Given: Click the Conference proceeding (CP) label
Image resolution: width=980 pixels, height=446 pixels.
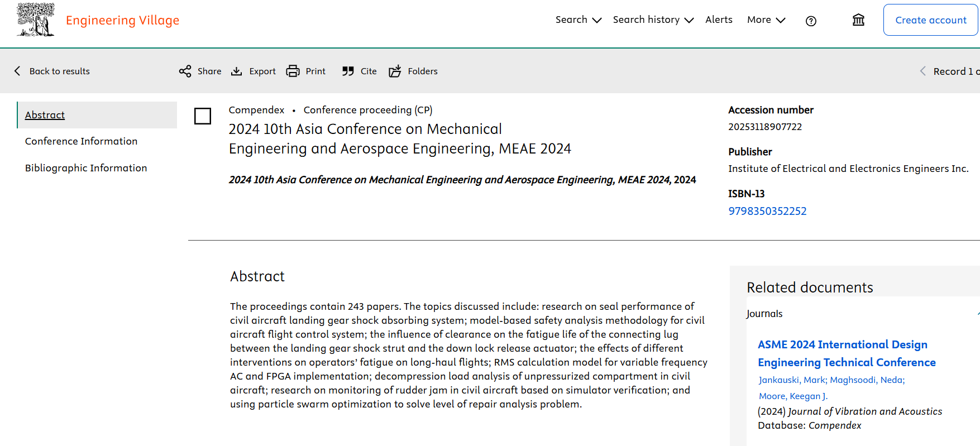Looking at the screenshot, I should tap(368, 110).
